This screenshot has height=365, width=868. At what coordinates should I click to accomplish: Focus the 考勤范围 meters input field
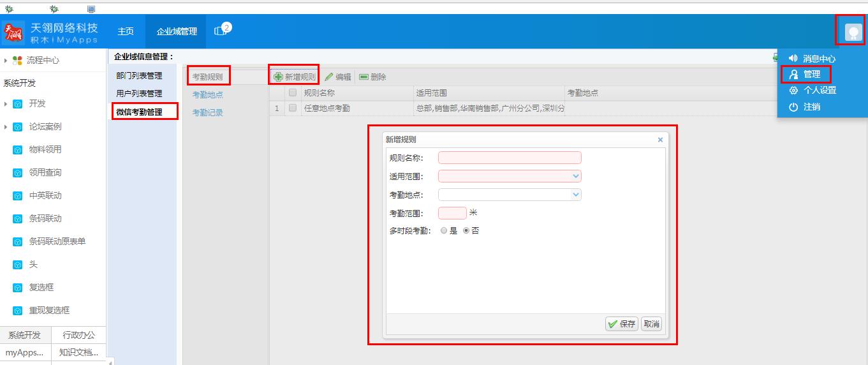coord(452,213)
